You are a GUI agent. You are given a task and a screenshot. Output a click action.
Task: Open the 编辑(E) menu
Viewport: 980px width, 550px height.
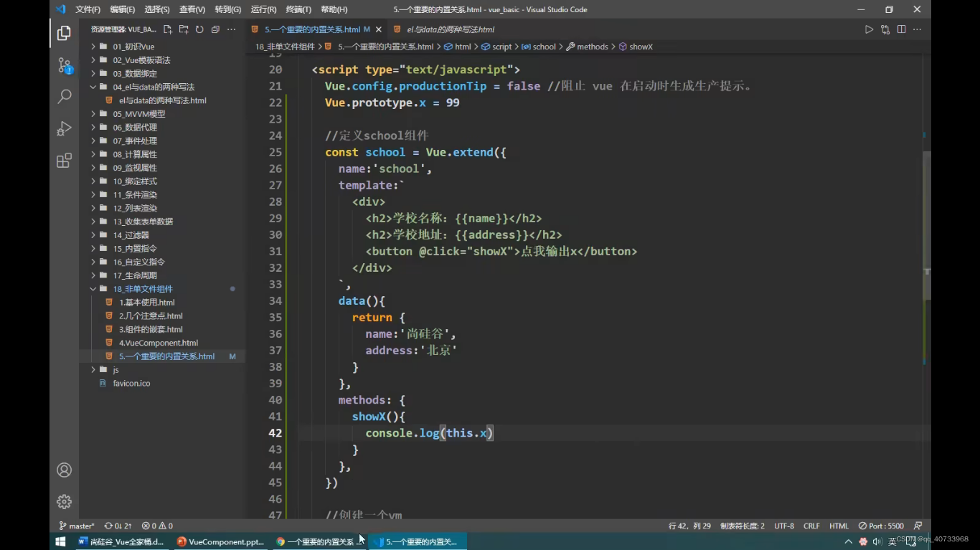(x=123, y=9)
